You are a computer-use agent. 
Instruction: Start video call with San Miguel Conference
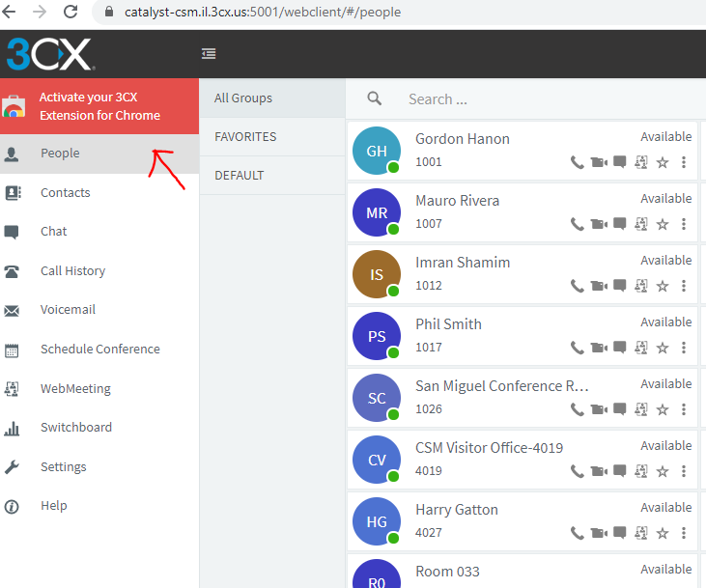pyautogui.click(x=599, y=409)
